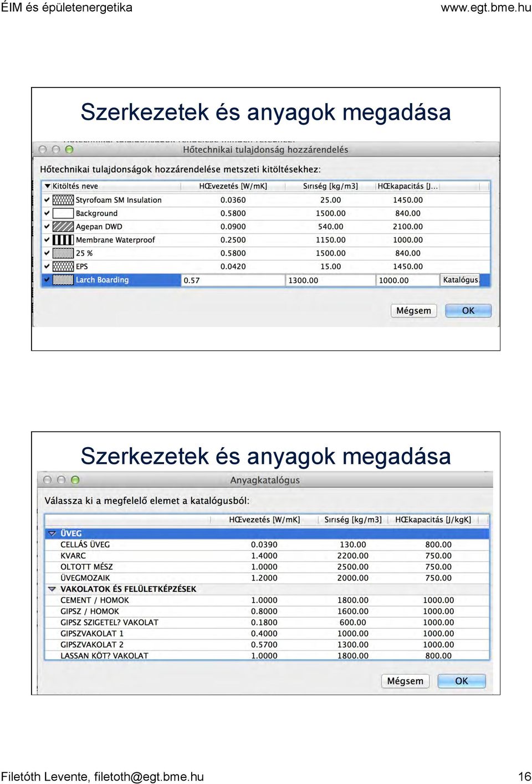Click the Larch Boarding heat capacity field 1000.00

[408, 280]
